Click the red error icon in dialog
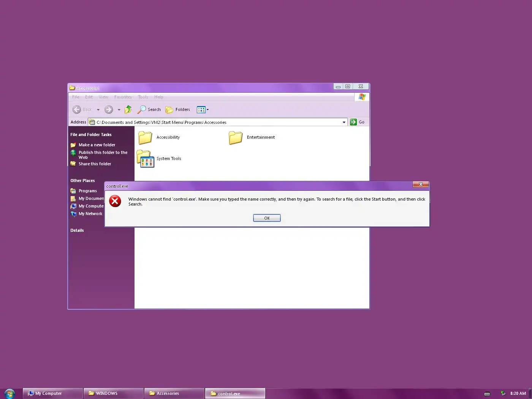 (x=115, y=201)
